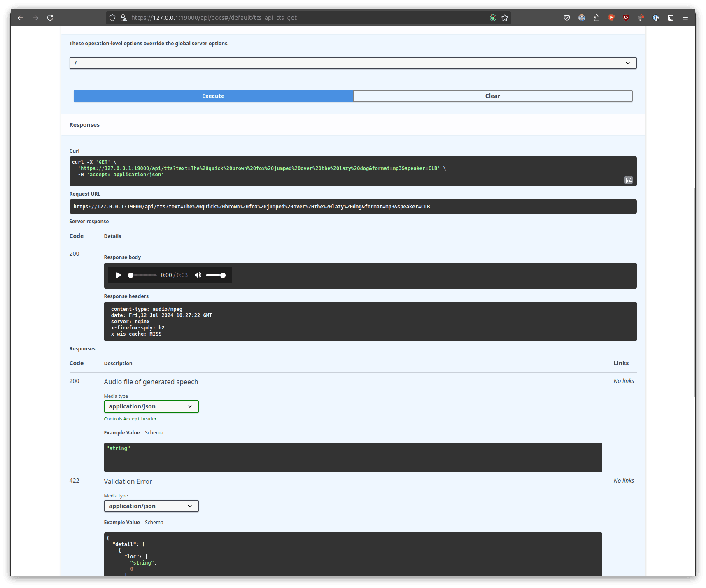Open the Firefox application hamburger menu

[685, 18]
